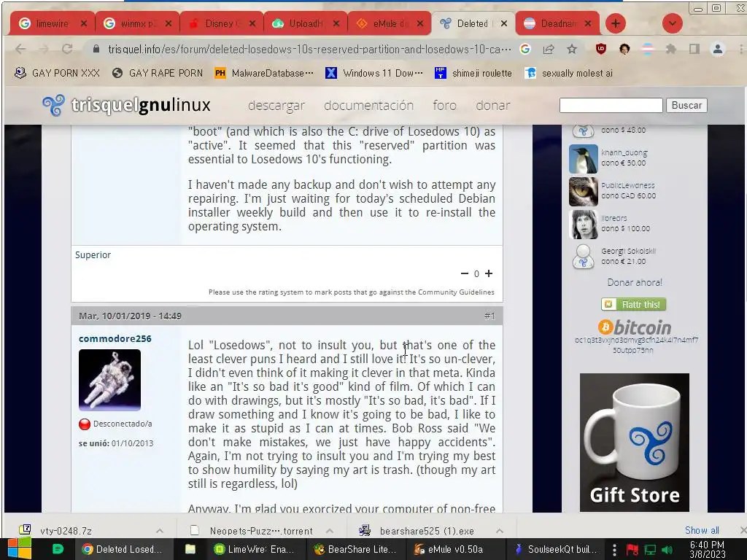747x560 pixels.
Task: Click the plus rating icon on the post
Action: (489, 273)
